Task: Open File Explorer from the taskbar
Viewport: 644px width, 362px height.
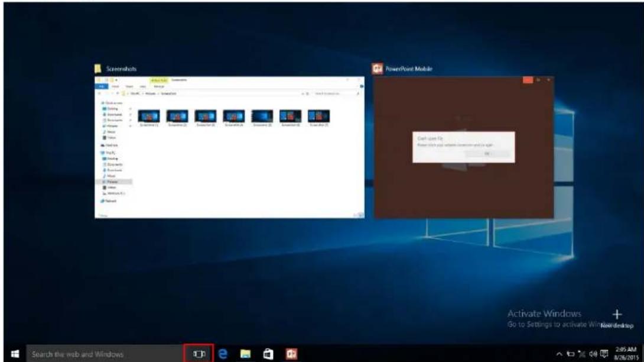Action: 246,354
